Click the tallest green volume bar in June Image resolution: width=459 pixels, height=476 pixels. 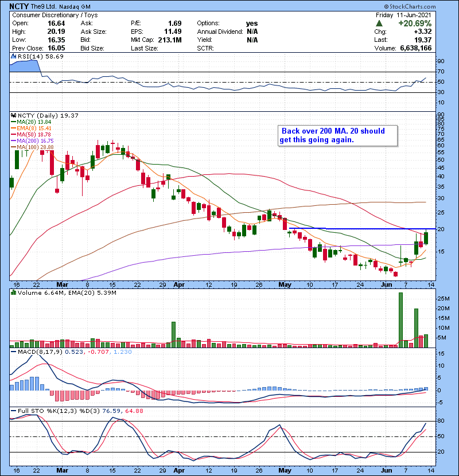[400, 320]
